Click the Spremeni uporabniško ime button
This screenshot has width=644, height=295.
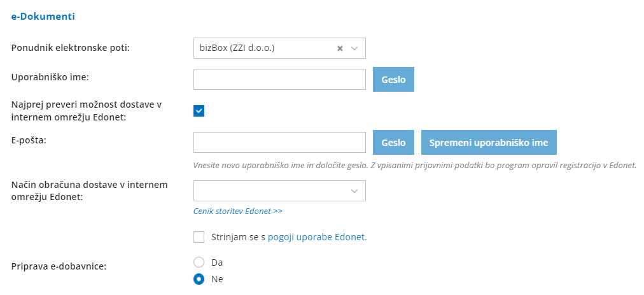[489, 143]
